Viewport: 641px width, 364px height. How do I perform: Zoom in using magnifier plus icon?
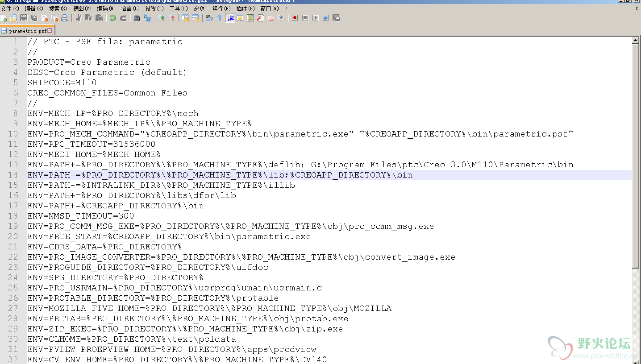click(161, 18)
